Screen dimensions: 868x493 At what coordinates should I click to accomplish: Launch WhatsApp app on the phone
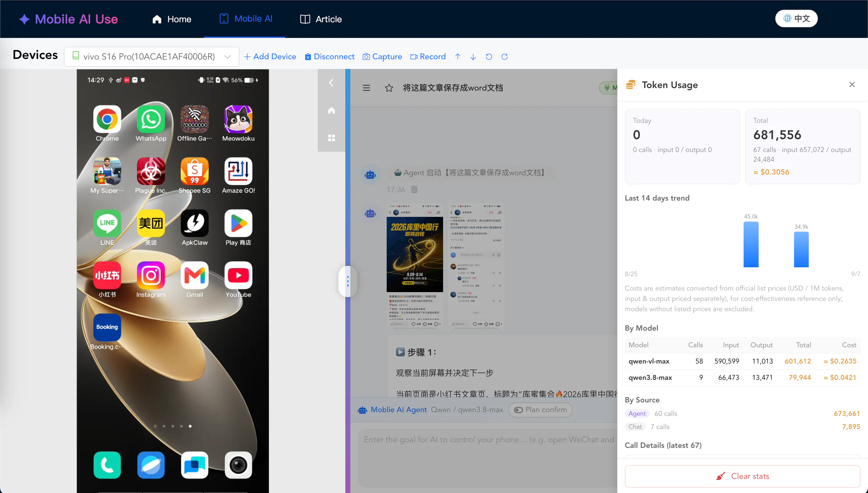(x=151, y=119)
